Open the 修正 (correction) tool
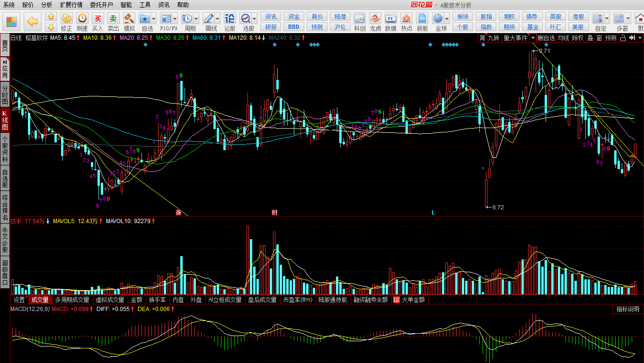644x363 pixels. click(67, 22)
